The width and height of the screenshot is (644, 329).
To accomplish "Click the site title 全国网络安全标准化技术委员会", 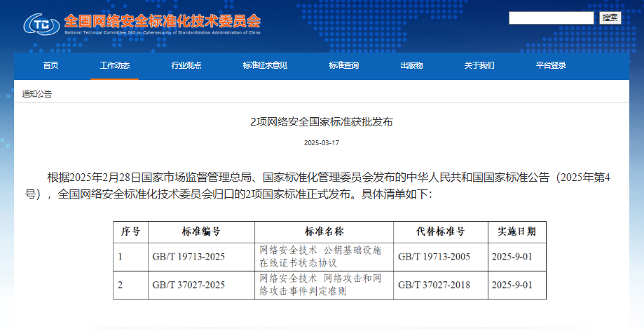I will point(163,20).
